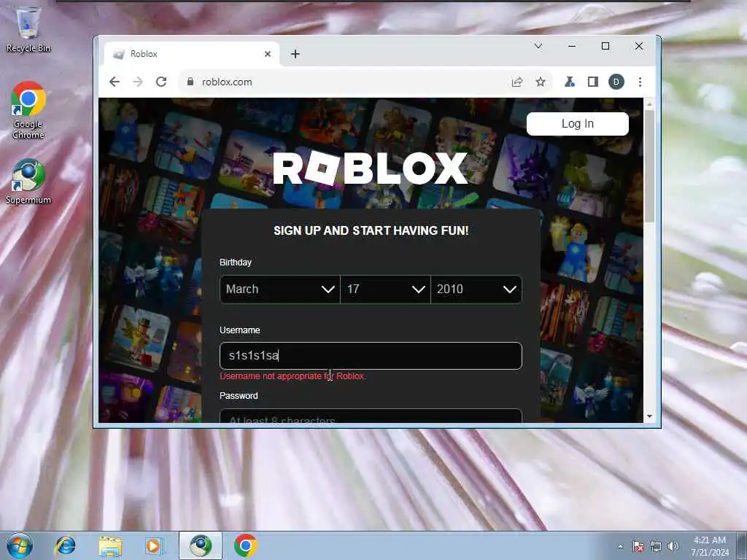The width and height of the screenshot is (747, 560).
Task: Click the Username input field
Action: 371,356
